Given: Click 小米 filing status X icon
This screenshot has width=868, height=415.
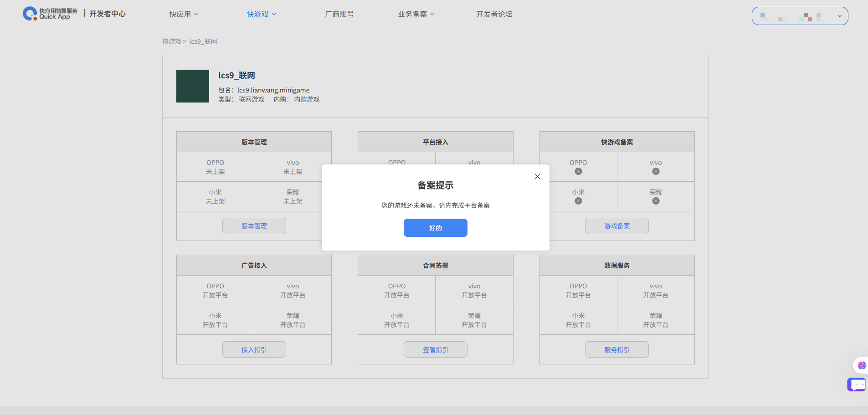Looking at the screenshot, I should (x=578, y=201).
